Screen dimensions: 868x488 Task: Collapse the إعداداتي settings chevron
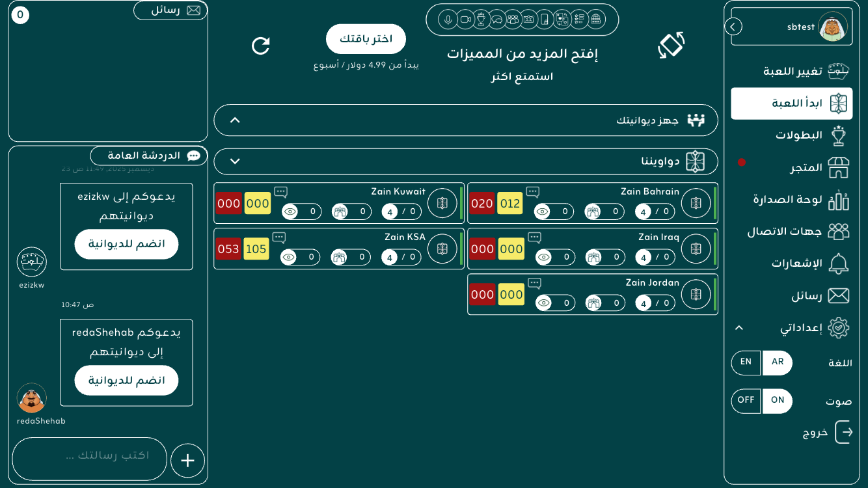click(x=739, y=328)
